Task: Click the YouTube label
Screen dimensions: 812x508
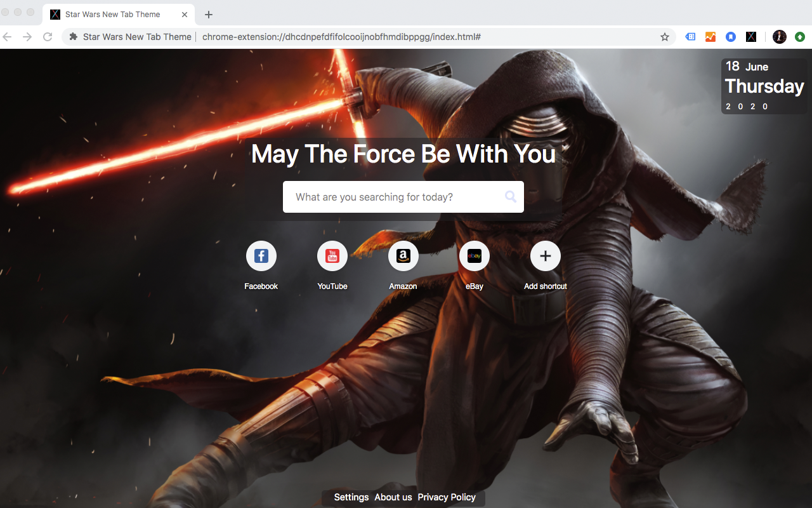Action: (x=332, y=286)
